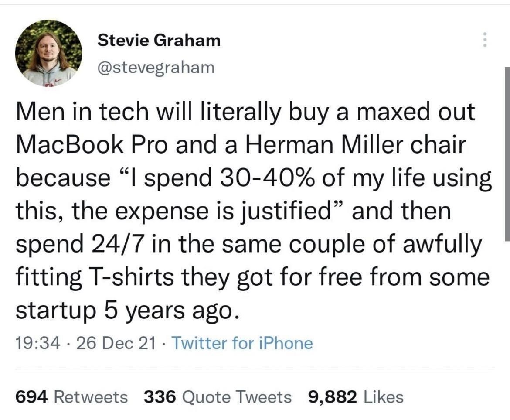
Task: Click the 19:34 timestamp
Action: pos(38,343)
